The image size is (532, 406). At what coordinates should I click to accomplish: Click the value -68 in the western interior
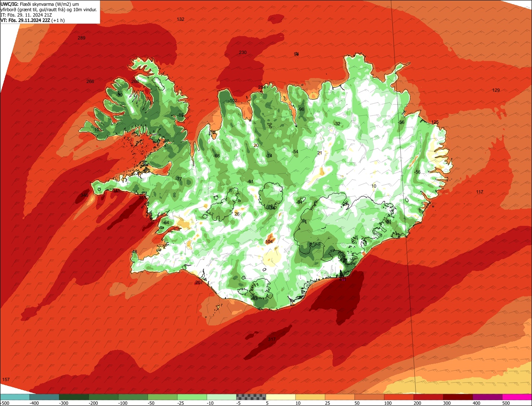pos(217,156)
